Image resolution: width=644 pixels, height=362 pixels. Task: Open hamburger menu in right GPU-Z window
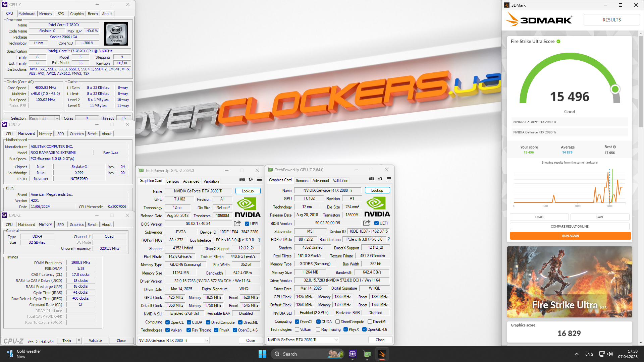pos(389,179)
